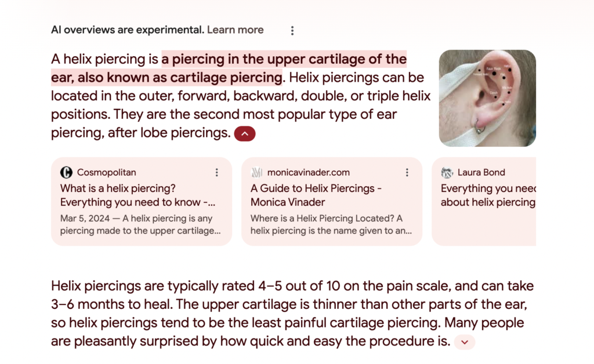The height and width of the screenshot is (364, 594).
Task: Click the ear piercing diagram image
Action: click(x=487, y=98)
